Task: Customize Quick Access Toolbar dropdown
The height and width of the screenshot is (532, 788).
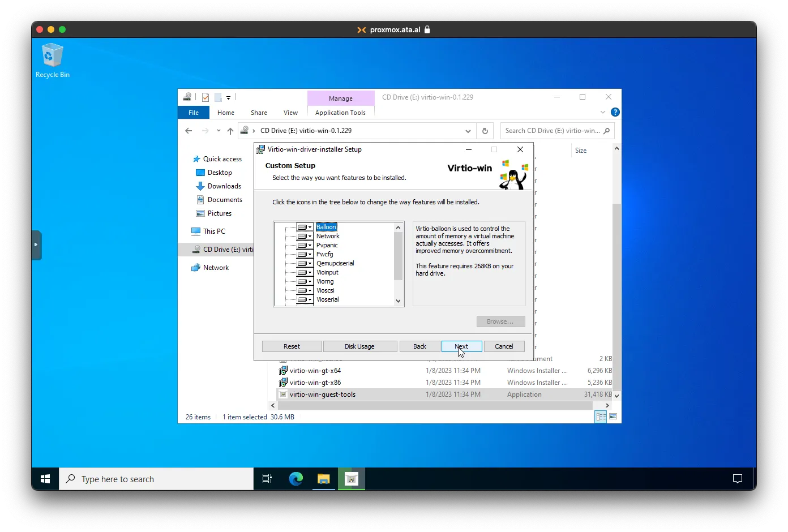Action: tap(229, 97)
